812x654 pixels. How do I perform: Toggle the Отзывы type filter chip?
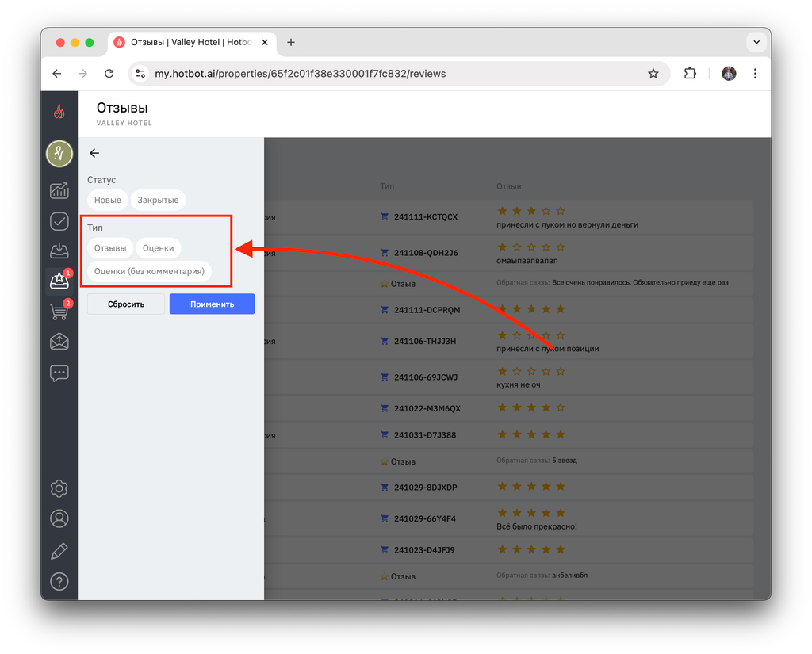(110, 248)
